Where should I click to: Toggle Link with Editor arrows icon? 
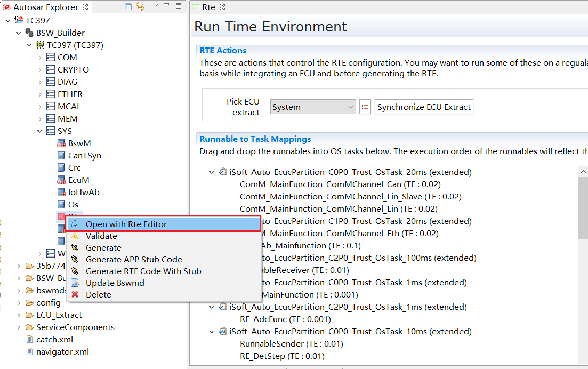[x=140, y=7]
